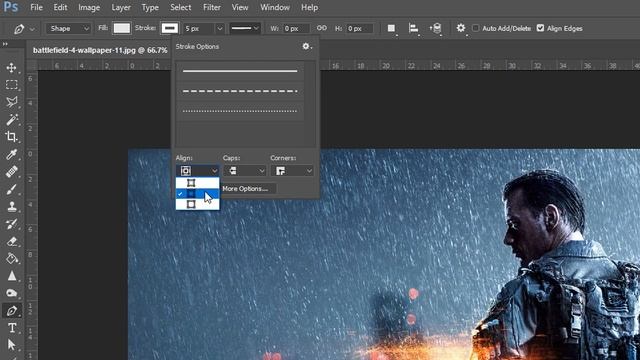Open the stroke type line dropdown
This screenshot has height=360, width=640.
click(244, 29)
